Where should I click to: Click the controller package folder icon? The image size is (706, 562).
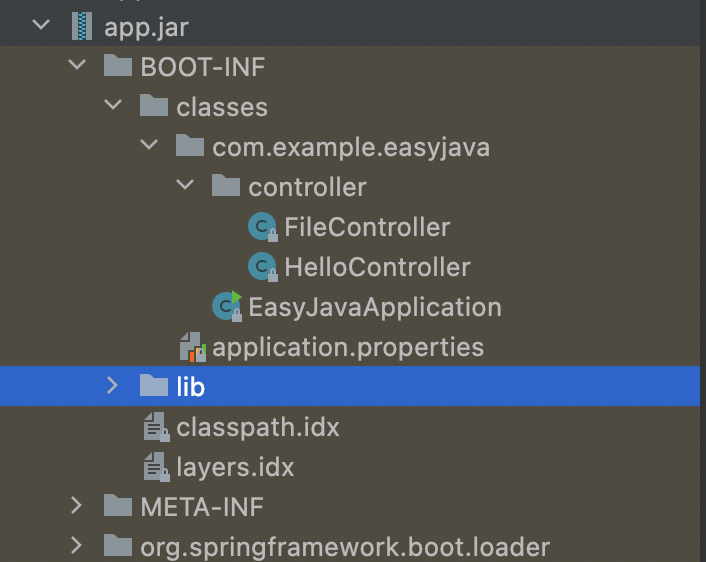pos(226,187)
